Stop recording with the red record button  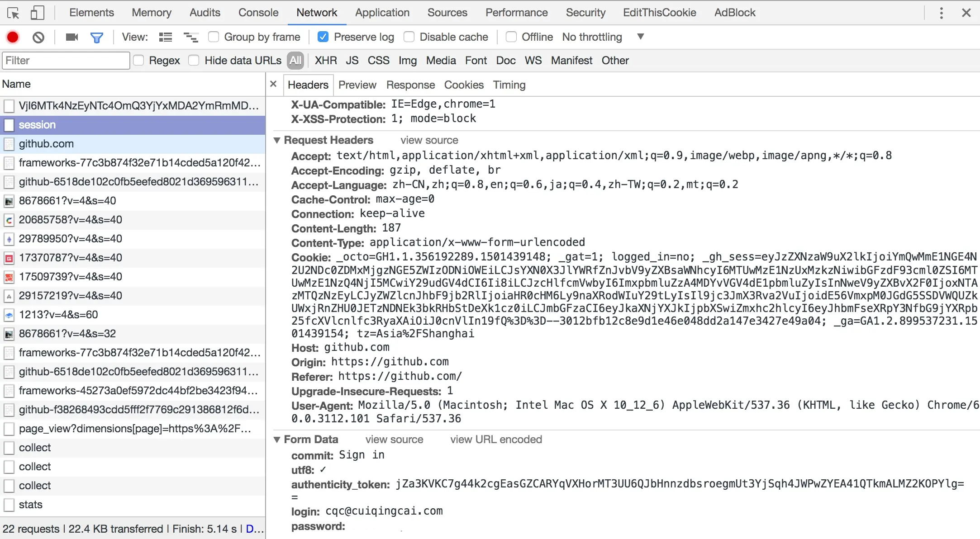coord(13,37)
